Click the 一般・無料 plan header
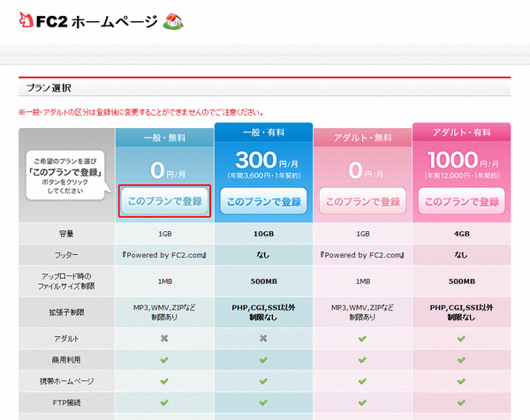The image size is (530, 420). click(164, 138)
